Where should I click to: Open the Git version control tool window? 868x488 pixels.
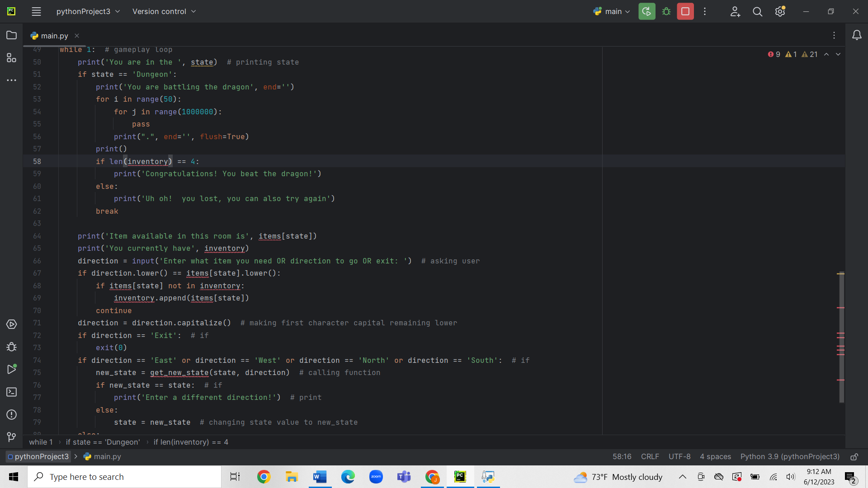pos(12,437)
